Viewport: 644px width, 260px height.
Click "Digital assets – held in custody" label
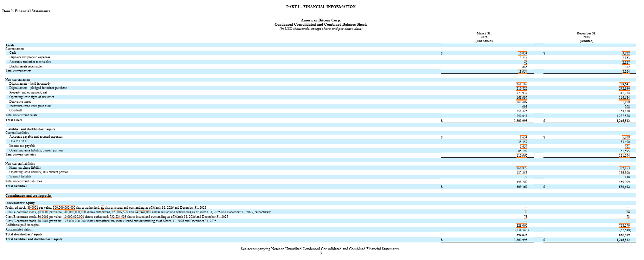[x=30, y=84]
